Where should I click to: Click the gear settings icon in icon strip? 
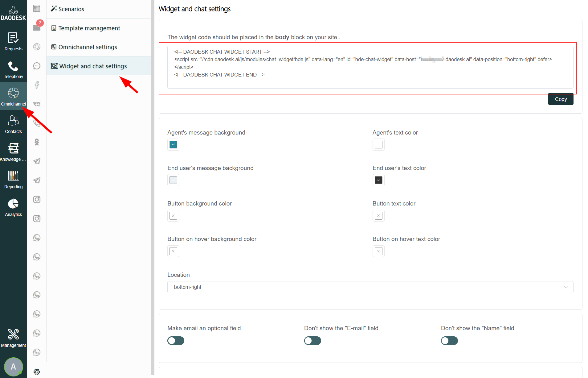(37, 372)
